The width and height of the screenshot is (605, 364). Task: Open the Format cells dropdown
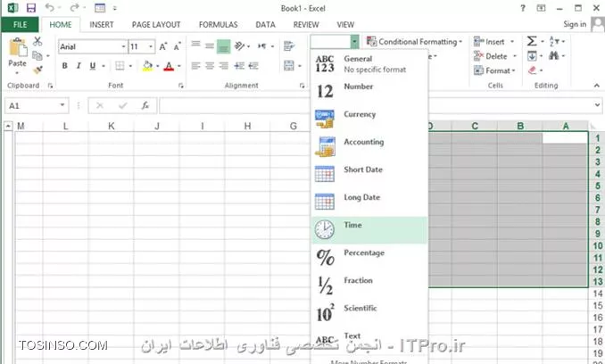coord(494,70)
